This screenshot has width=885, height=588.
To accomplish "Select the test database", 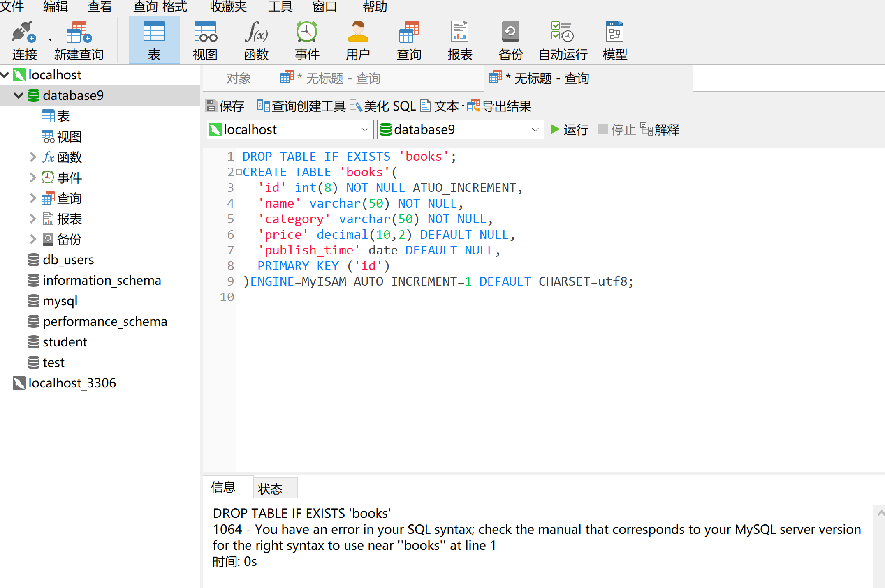I will pyautogui.click(x=46, y=362).
